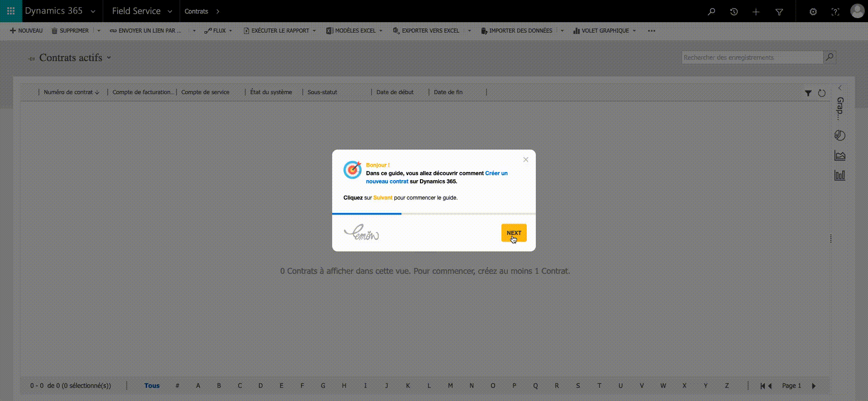Click NOUVEAU to create a contract
The height and width of the screenshot is (401, 868).
click(x=26, y=31)
